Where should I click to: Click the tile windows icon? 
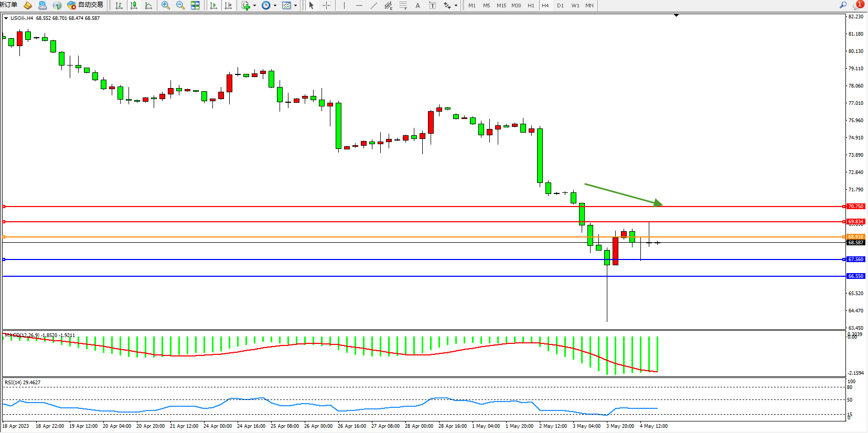[195, 5]
